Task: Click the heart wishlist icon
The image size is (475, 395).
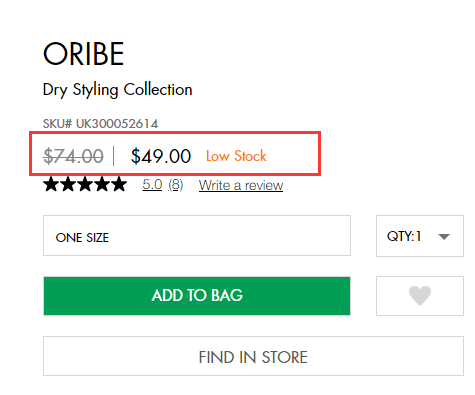Action: click(420, 296)
